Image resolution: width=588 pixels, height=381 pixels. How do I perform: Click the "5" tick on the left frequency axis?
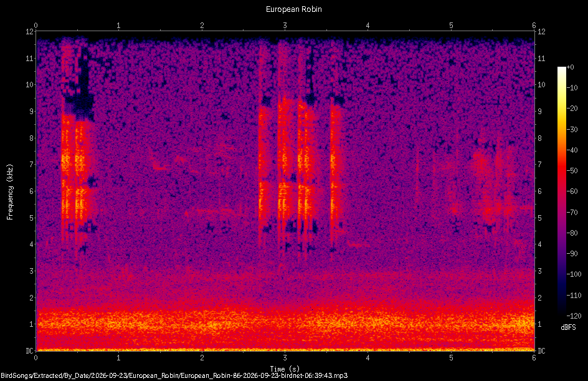(31, 218)
